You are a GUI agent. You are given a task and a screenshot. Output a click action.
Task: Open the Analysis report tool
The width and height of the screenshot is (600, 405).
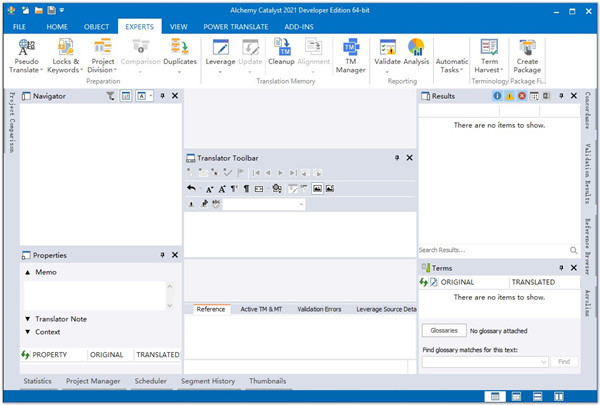click(x=416, y=52)
